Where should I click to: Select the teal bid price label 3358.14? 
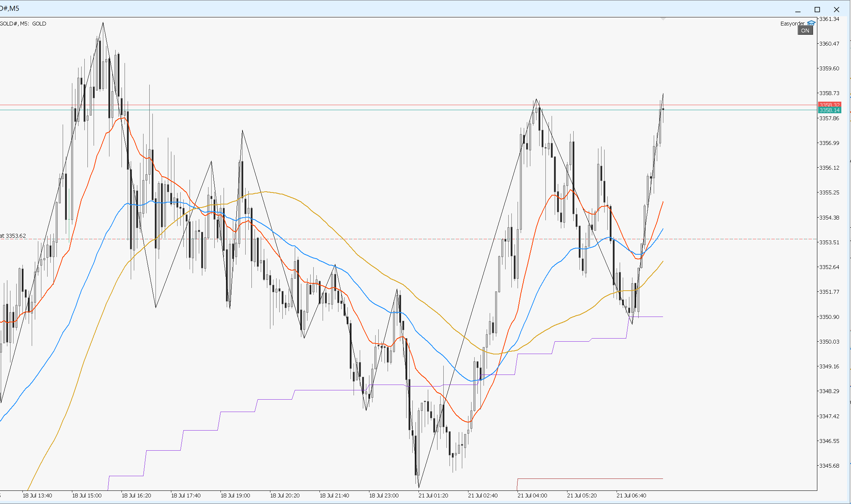[x=829, y=110]
